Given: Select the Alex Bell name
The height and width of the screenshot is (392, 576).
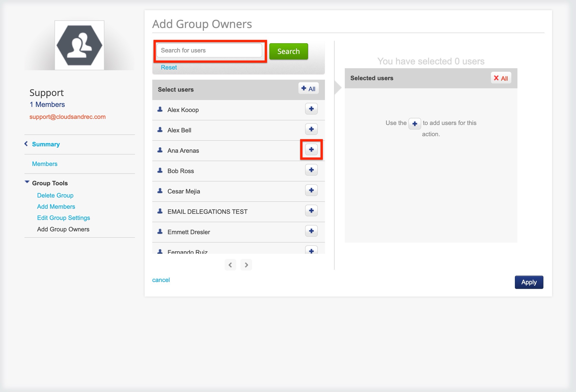Looking at the screenshot, I should 179,130.
